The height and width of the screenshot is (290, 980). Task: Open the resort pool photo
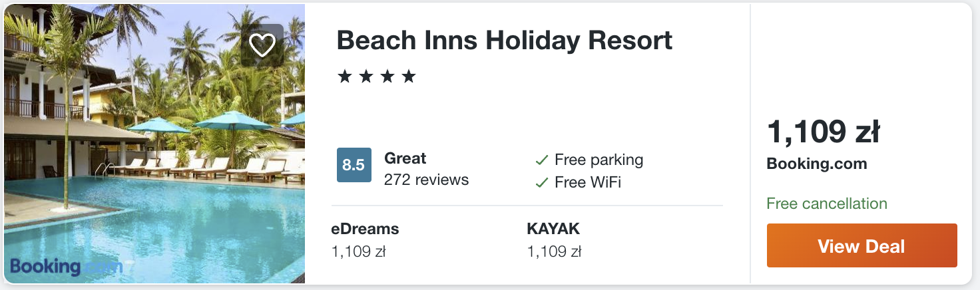pyautogui.click(x=154, y=166)
